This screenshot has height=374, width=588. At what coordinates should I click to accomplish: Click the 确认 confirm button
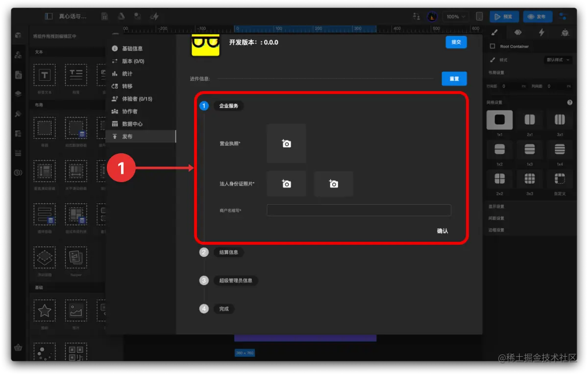[x=442, y=231]
